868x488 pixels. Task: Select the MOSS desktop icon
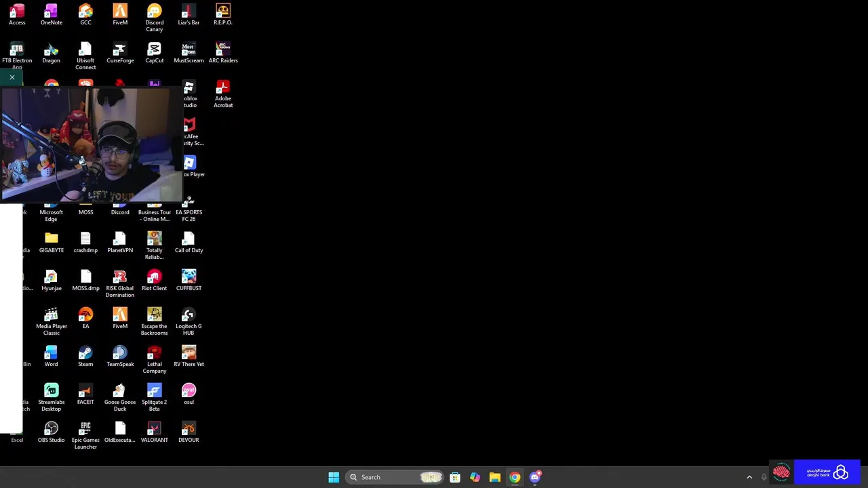click(x=85, y=210)
